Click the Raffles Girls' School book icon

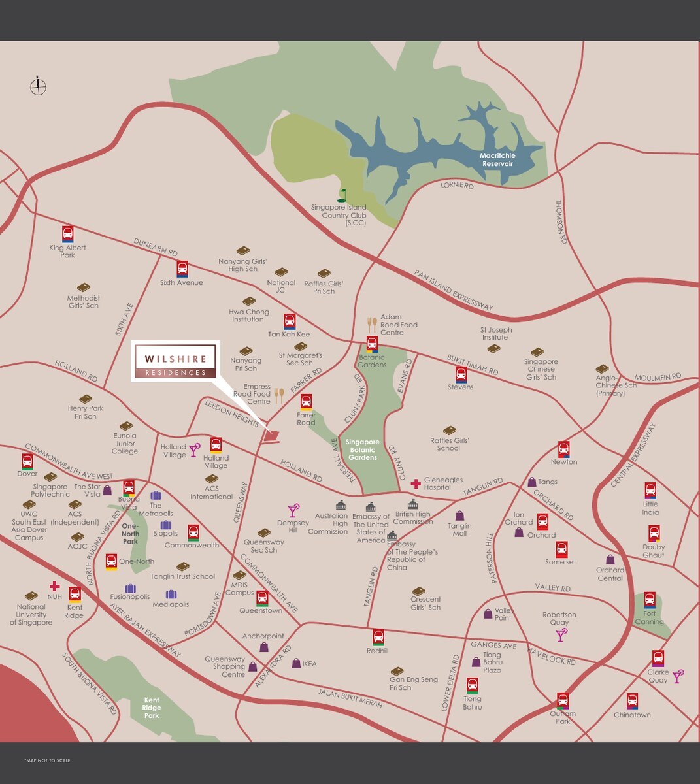[450, 431]
